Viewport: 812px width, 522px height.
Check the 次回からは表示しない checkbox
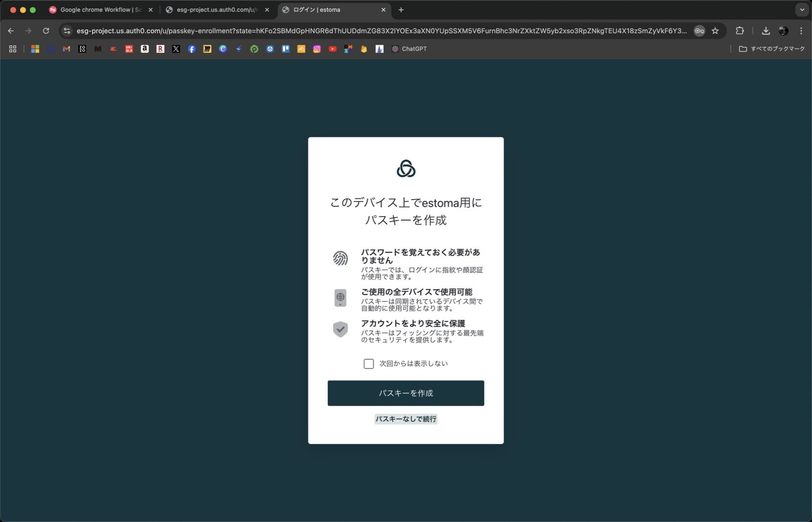pyautogui.click(x=369, y=364)
